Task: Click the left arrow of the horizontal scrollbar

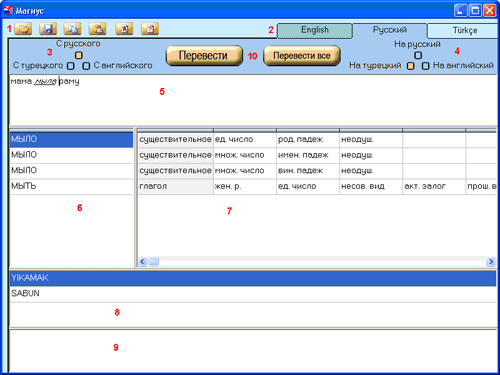Action: point(142,262)
